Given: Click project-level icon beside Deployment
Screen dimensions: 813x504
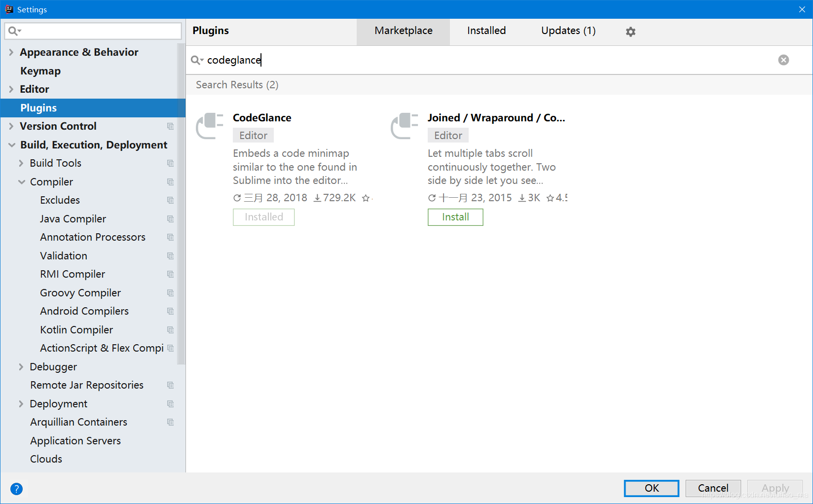Looking at the screenshot, I should coord(170,404).
